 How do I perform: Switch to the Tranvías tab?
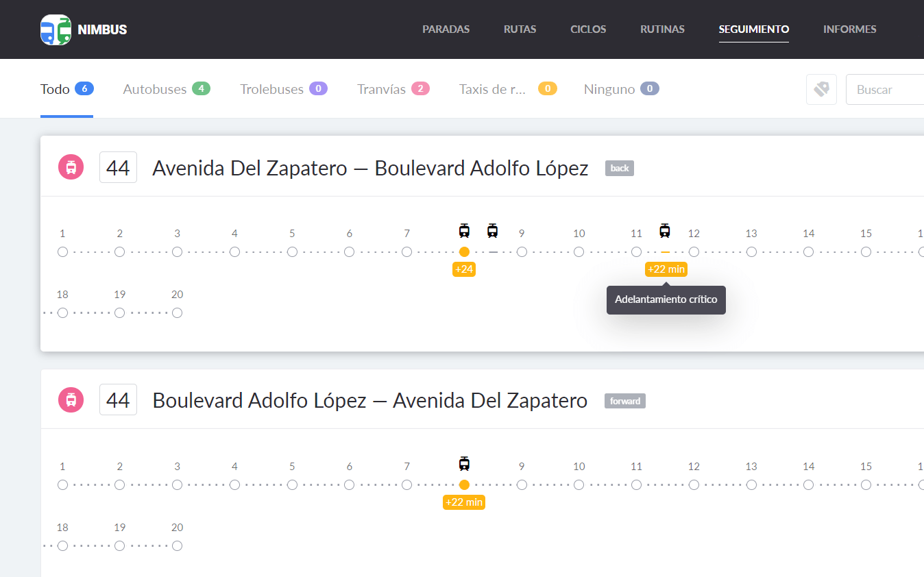point(393,89)
